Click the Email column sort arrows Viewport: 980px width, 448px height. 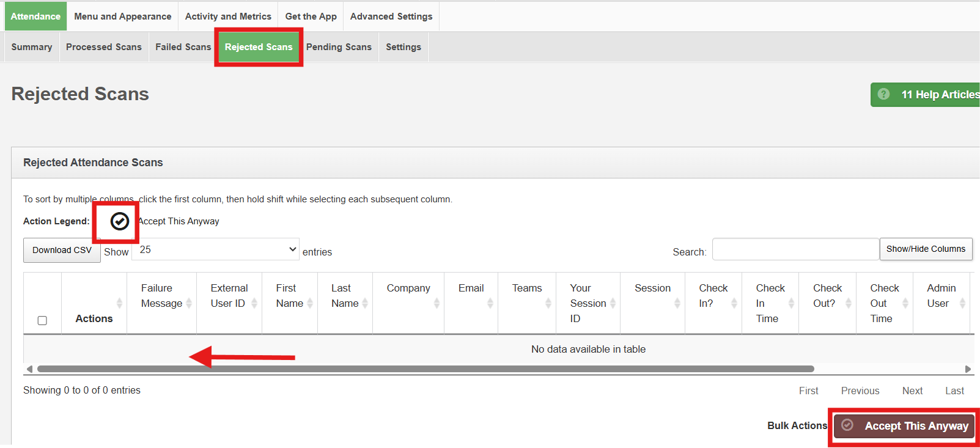click(490, 303)
